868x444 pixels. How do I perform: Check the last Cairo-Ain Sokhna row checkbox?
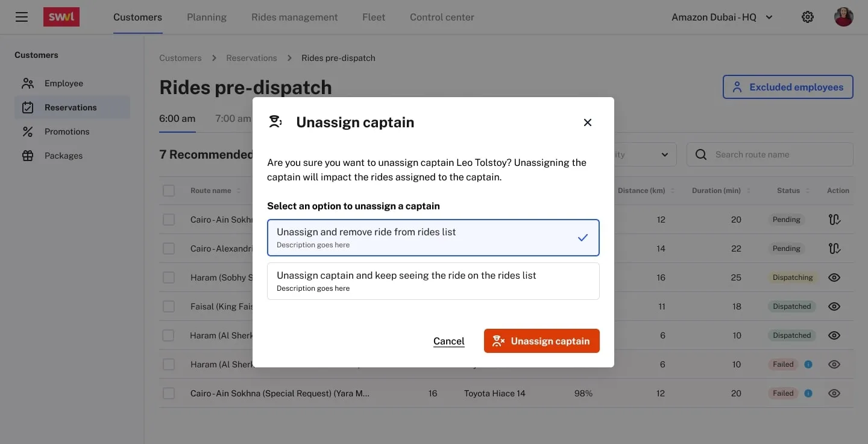[169, 393]
